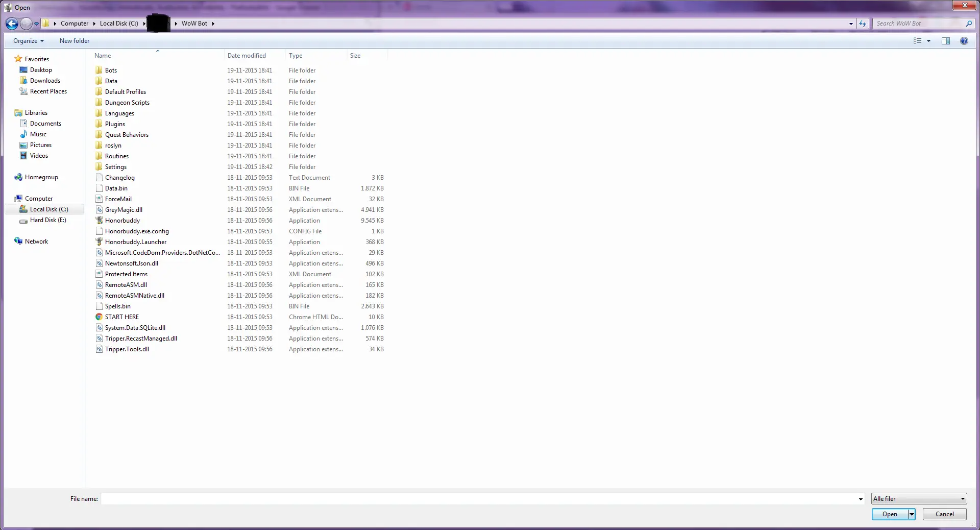
Task: Click the Forward navigation arrow
Action: [x=26, y=23]
